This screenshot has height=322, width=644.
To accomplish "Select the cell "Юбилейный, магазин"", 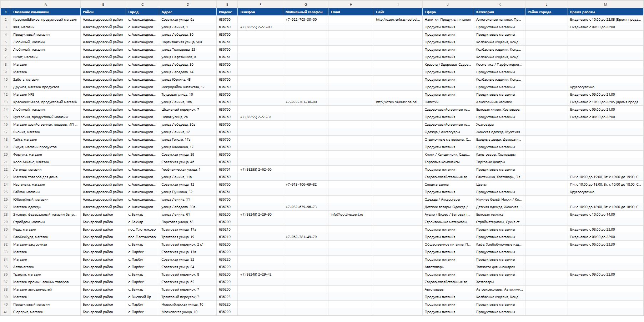I will point(46,200).
